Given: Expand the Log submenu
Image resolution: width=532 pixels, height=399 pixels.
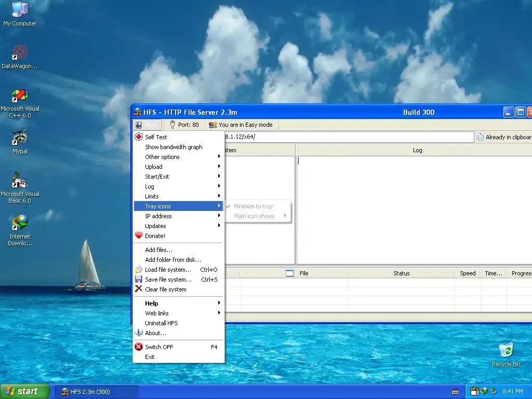Looking at the screenshot, I should tap(179, 187).
